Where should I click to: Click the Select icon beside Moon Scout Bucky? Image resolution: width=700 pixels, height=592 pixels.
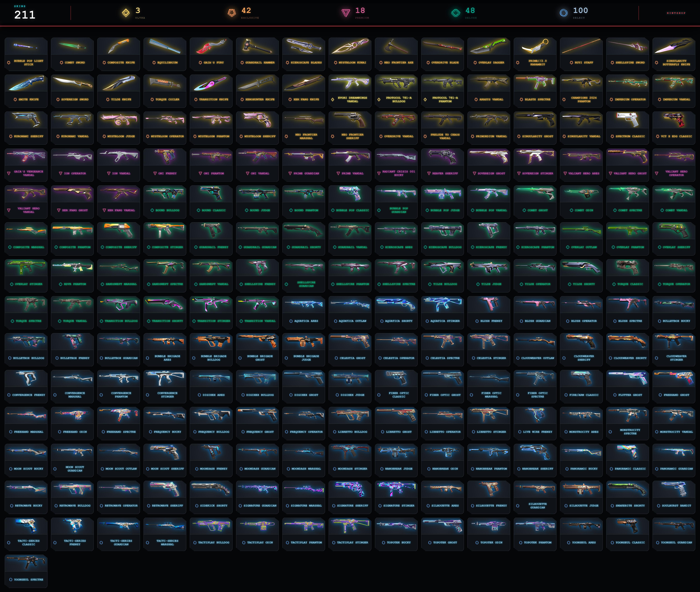tap(11, 469)
